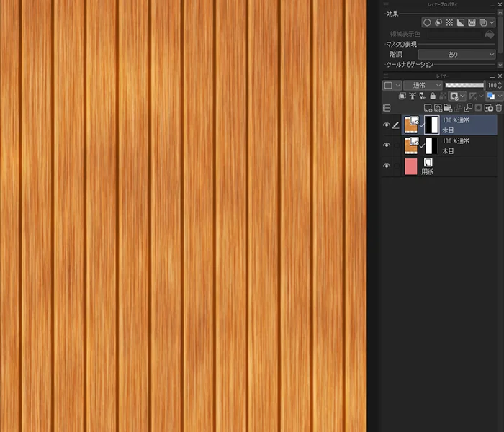Select the top layer name text 木目

[x=448, y=130]
